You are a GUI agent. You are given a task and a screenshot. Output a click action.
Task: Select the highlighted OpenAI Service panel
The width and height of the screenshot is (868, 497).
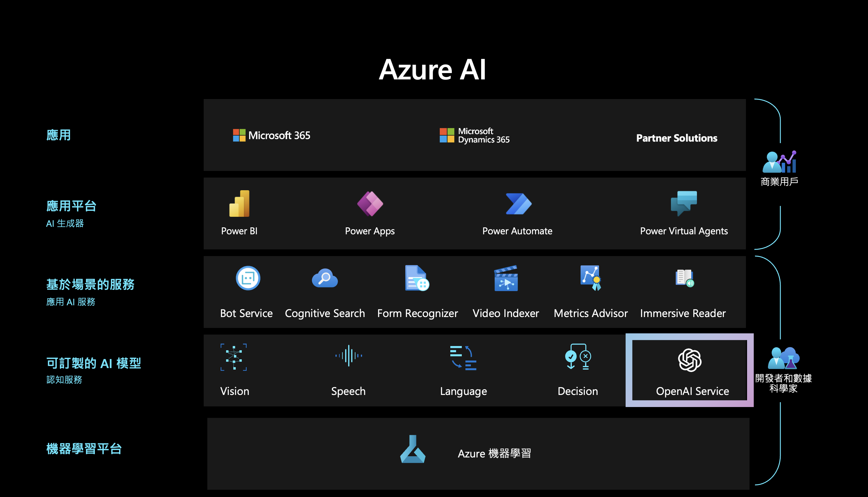coord(689,370)
